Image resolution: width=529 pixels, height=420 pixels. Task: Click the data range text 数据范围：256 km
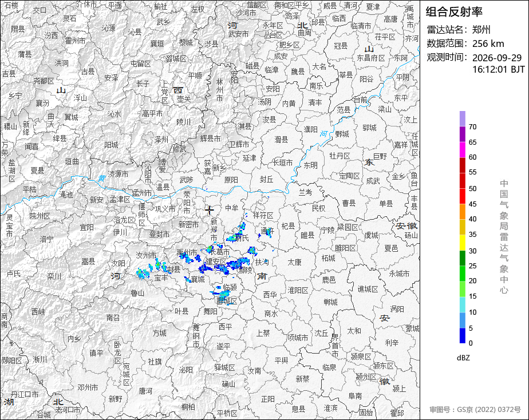tap(465, 43)
